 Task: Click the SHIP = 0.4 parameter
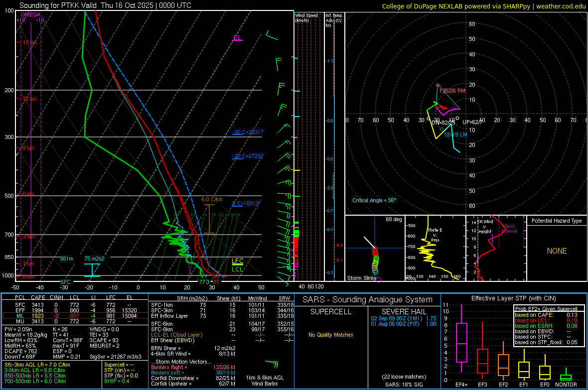[117, 381]
